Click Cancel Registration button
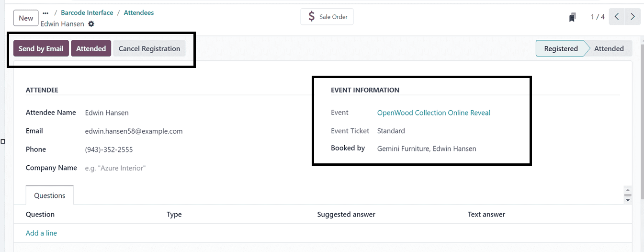644x252 pixels. [149, 48]
